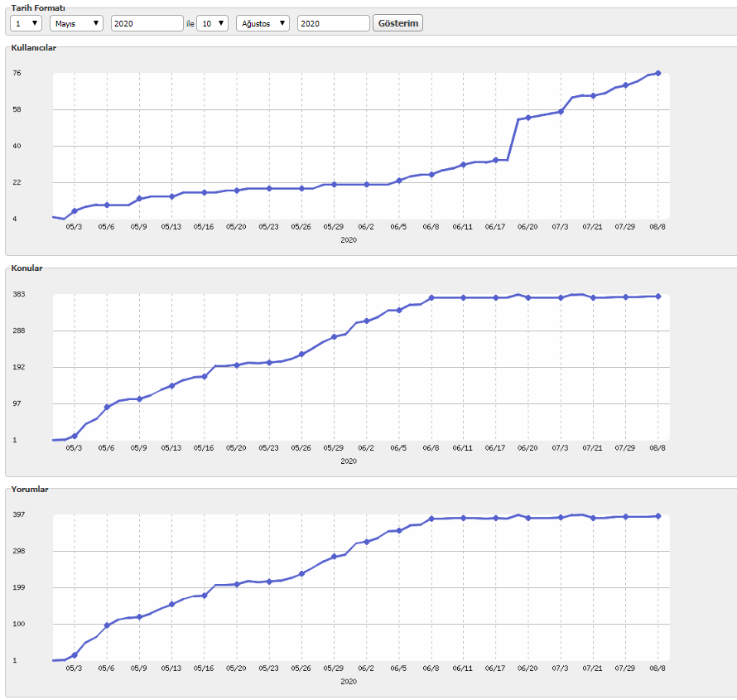Screen dimensions: 737x700
Task: Select the 08/8 data point in Kullanıcılar chart
Action: coord(658,74)
